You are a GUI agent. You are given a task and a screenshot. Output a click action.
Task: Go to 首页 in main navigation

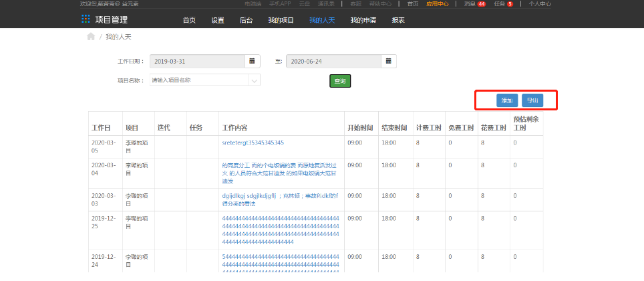(x=189, y=20)
